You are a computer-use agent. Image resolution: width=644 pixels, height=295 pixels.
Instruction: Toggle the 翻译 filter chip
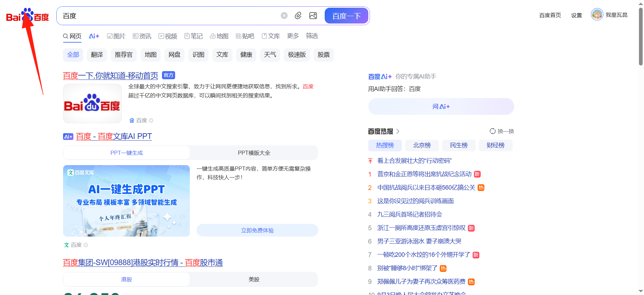[x=97, y=55]
